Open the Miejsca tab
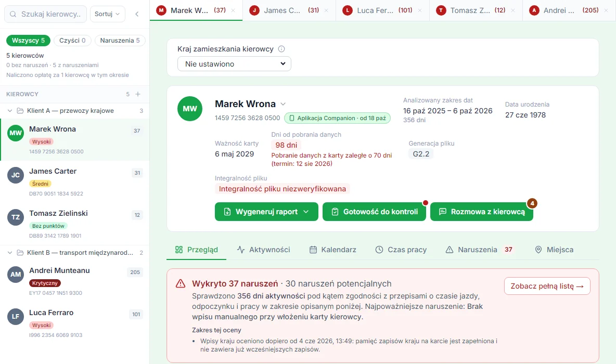Screen dimensions: 616x364 click(554, 250)
